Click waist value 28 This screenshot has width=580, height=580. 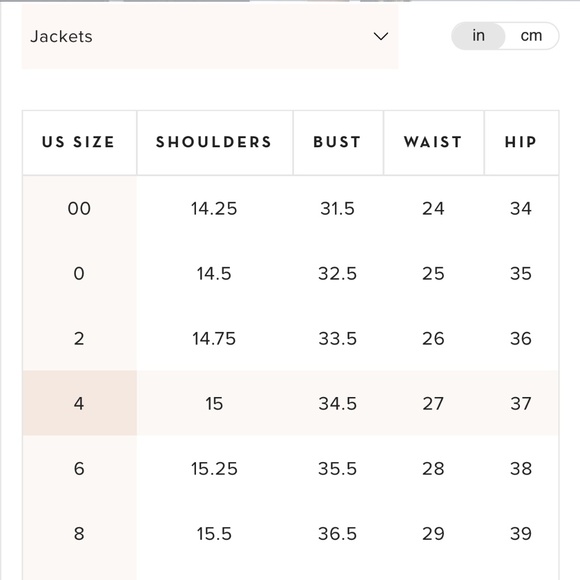(x=433, y=468)
